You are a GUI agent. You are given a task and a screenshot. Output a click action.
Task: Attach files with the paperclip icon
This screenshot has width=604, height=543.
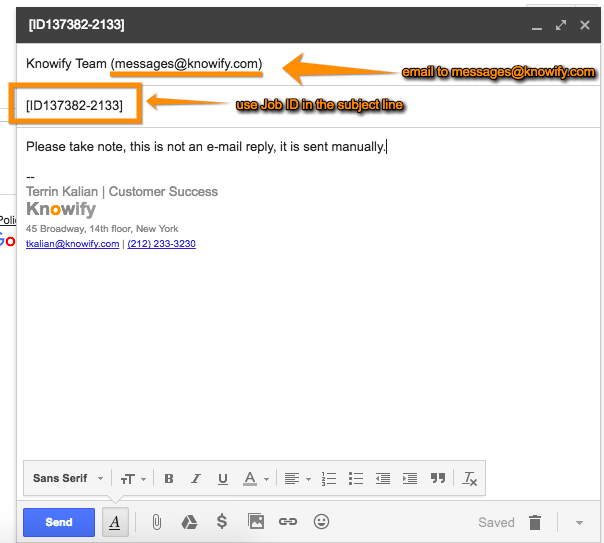[x=156, y=522]
